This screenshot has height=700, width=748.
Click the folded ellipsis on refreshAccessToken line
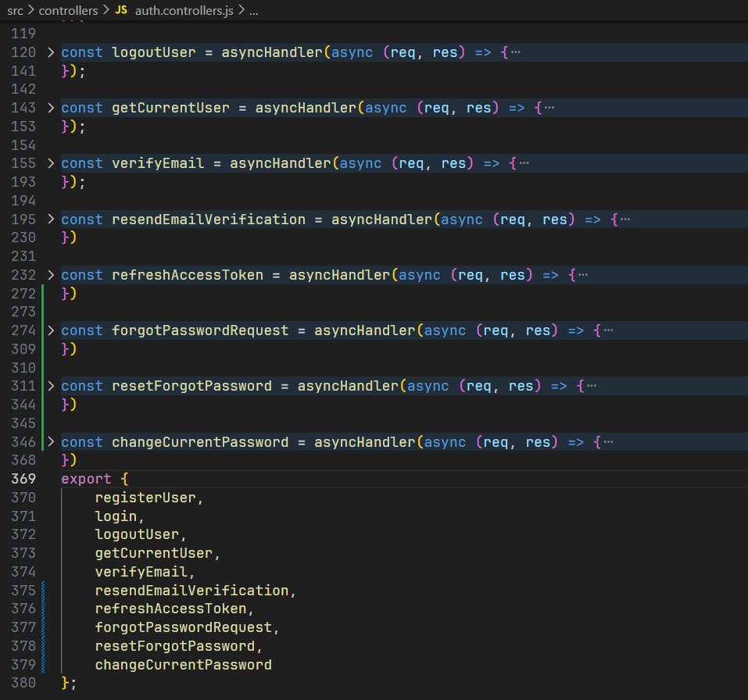pyautogui.click(x=583, y=275)
